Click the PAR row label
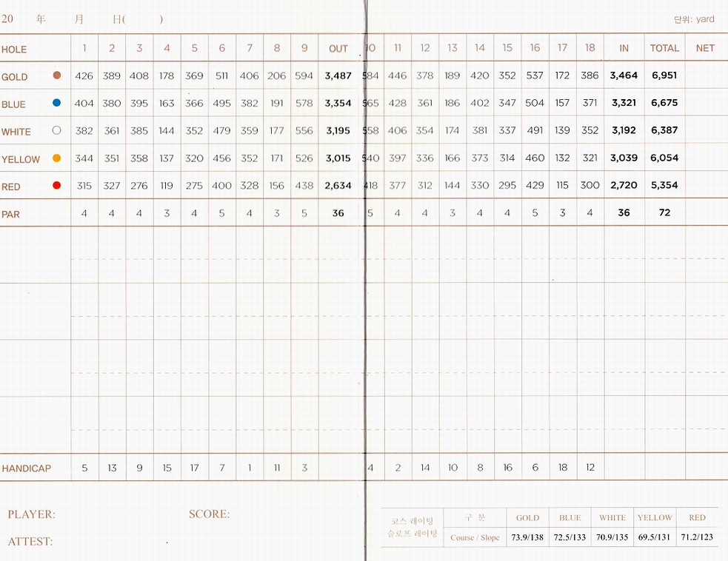Image resolution: width=728 pixels, height=561 pixels. click(x=11, y=214)
